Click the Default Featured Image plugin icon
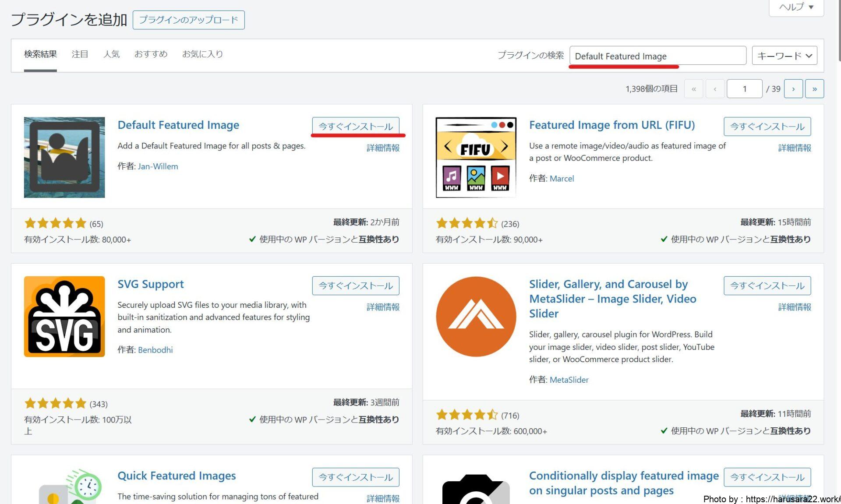The image size is (841, 504). point(64,157)
